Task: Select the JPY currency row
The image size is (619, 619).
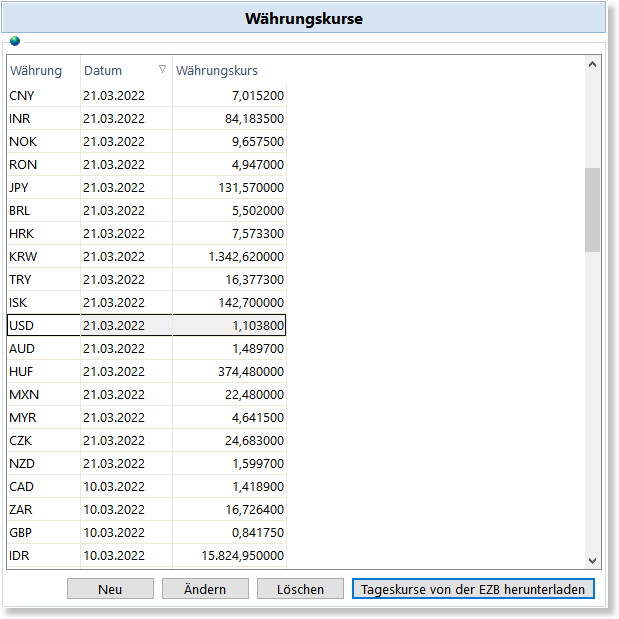Action: 22,188
